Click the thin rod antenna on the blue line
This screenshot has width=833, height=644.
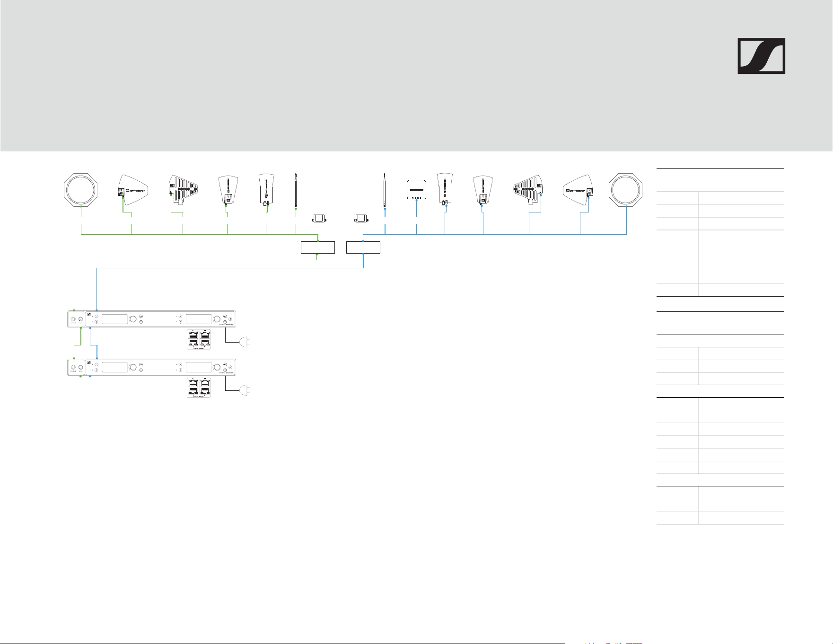(x=386, y=190)
